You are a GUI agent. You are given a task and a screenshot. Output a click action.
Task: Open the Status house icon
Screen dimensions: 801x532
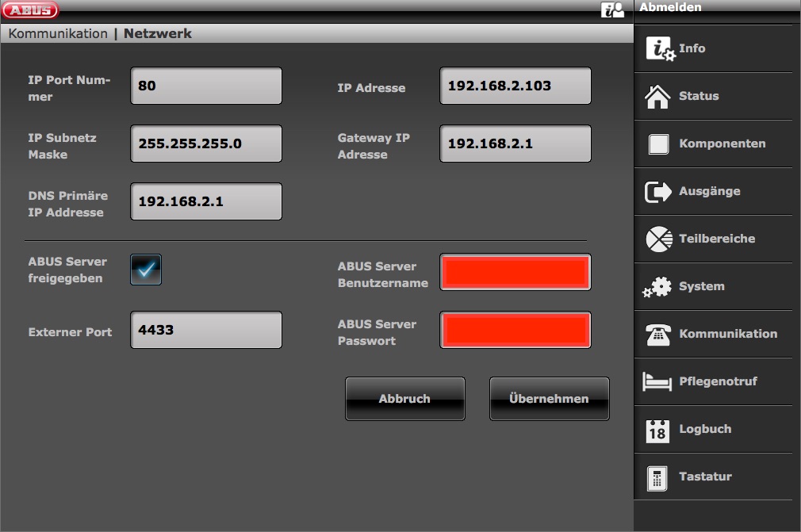pyautogui.click(x=657, y=97)
